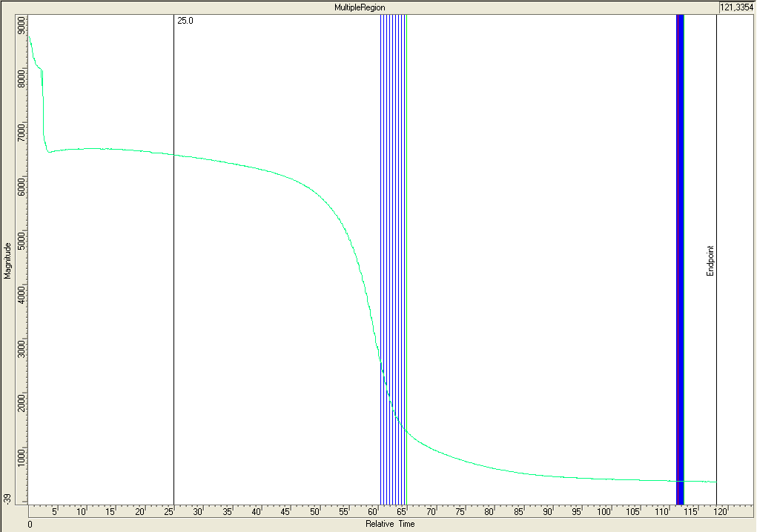Click the MultipleRegion chart title
The height and width of the screenshot is (532, 757).
coord(360,7)
